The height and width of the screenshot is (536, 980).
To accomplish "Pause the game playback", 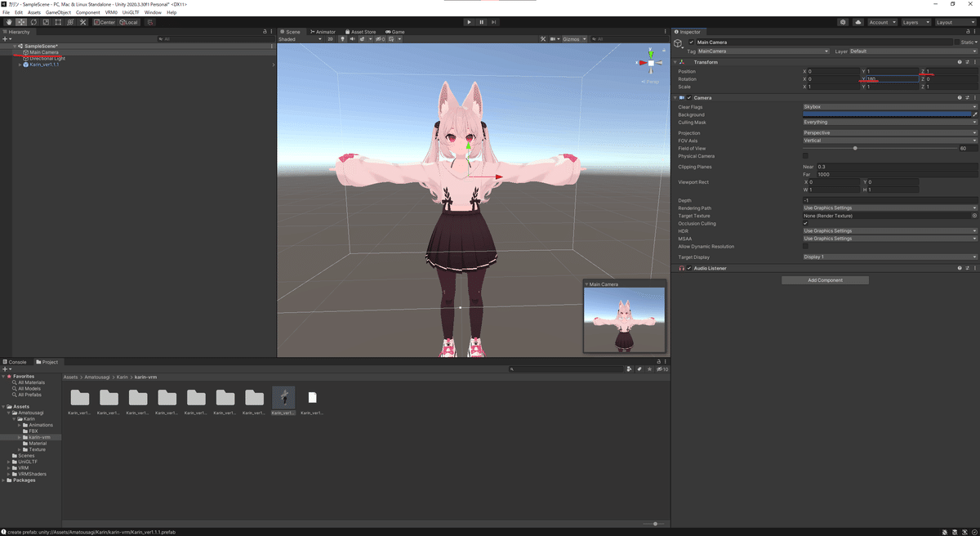I will (481, 22).
